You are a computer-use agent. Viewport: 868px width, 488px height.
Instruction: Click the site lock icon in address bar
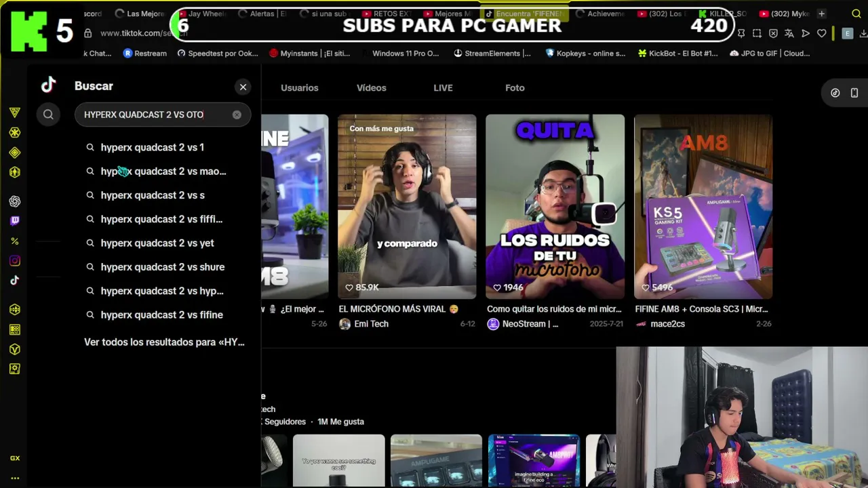(x=87, y=33)
